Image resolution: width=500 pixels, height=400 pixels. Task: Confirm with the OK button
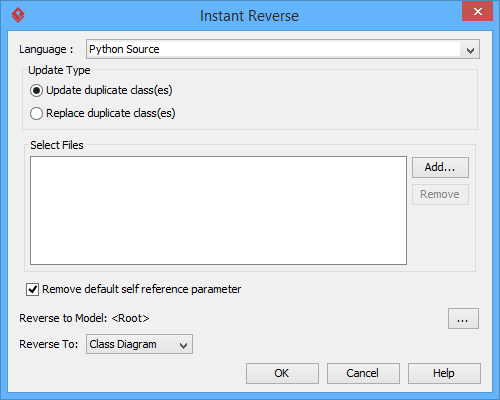(282, 373)
